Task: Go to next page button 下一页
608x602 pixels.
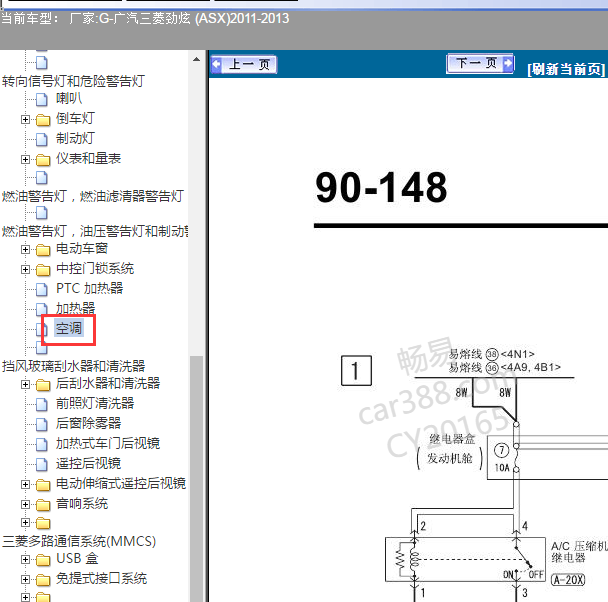Action: tap(480, 63)
